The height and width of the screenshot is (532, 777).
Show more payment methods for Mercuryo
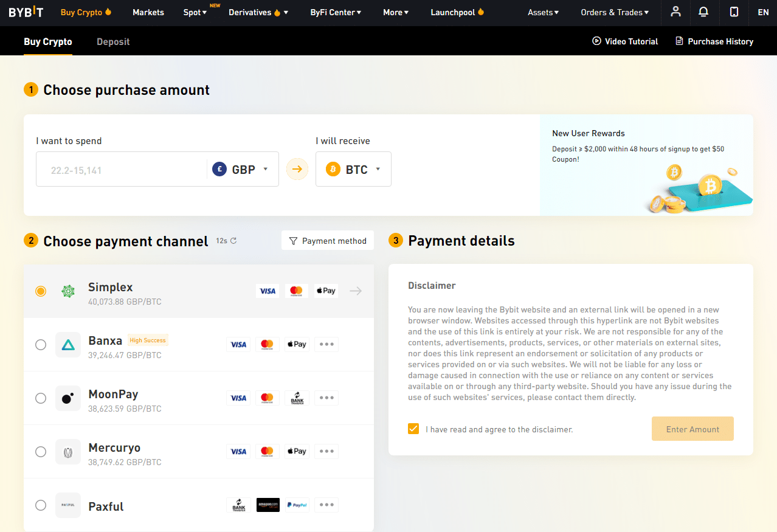click(x=326, y=452)
